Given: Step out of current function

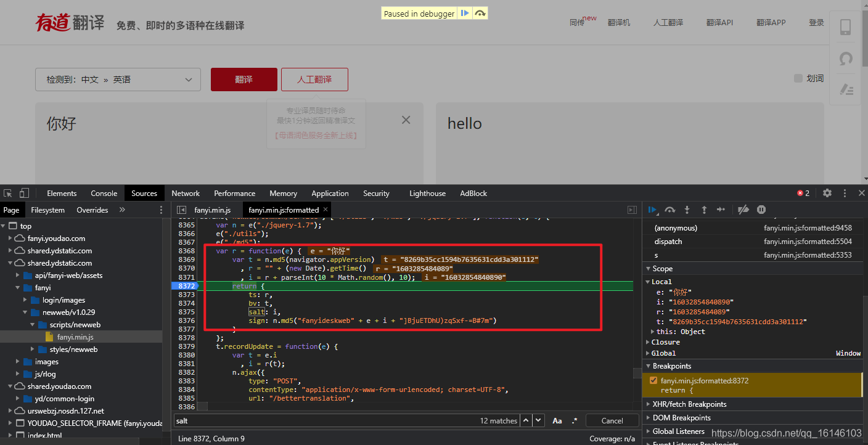Looking at the screenshot, I should click(x=704, y=210).
